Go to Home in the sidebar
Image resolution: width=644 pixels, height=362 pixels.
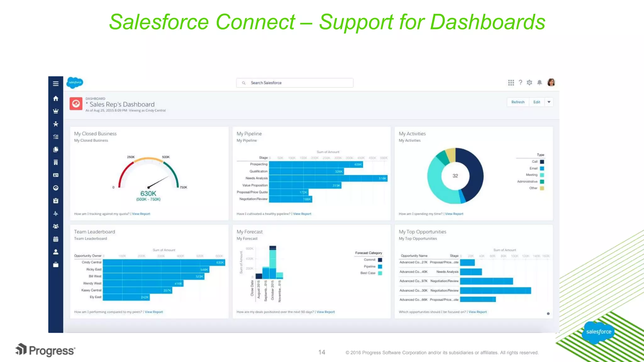tap(56, 98)
